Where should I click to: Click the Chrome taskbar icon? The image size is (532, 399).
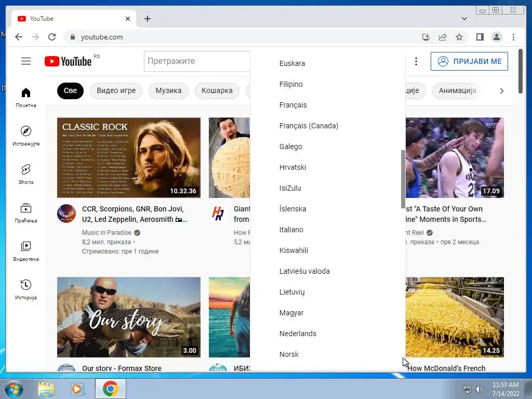point(111,389)
